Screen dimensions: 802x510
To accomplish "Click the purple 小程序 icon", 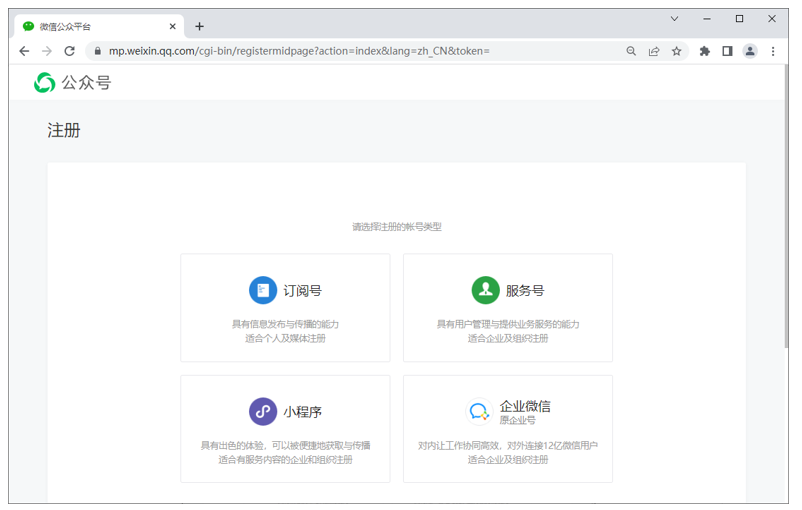I will pos(263,411).
